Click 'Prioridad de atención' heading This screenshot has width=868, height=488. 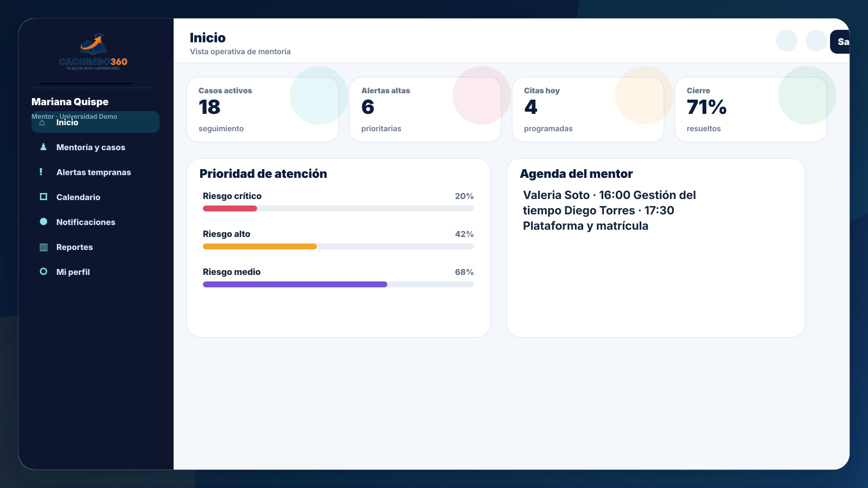click(x=263, y=174)
